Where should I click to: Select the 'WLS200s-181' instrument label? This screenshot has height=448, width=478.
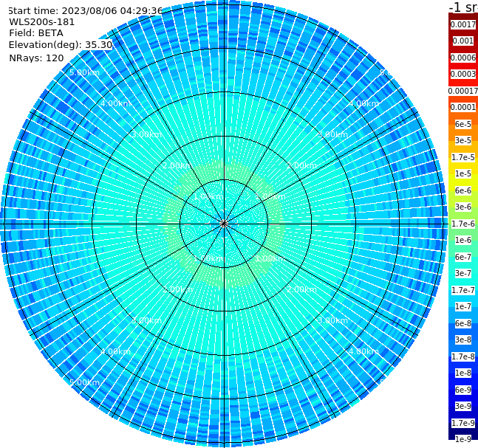tap(42, 22)
